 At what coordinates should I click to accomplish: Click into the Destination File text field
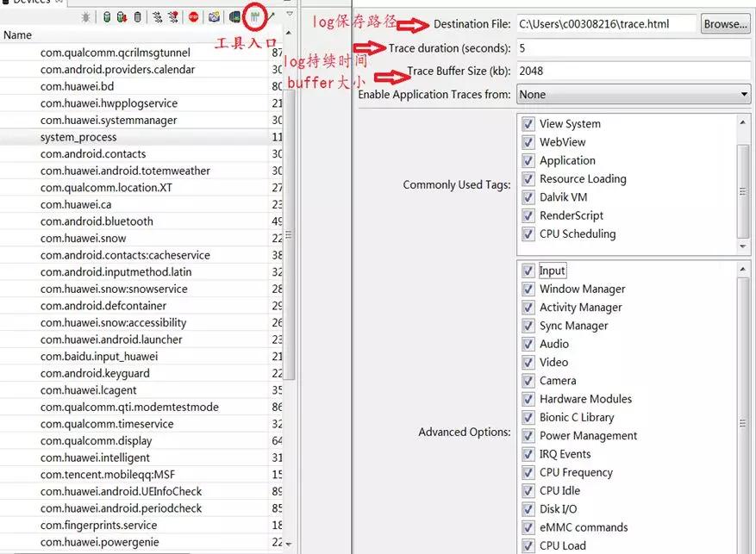607,23
